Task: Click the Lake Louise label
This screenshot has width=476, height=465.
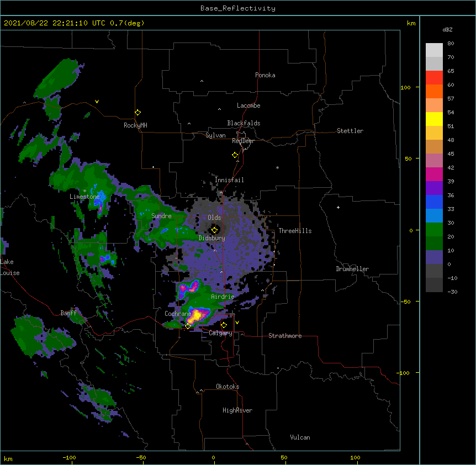Action: pos(10,267)
